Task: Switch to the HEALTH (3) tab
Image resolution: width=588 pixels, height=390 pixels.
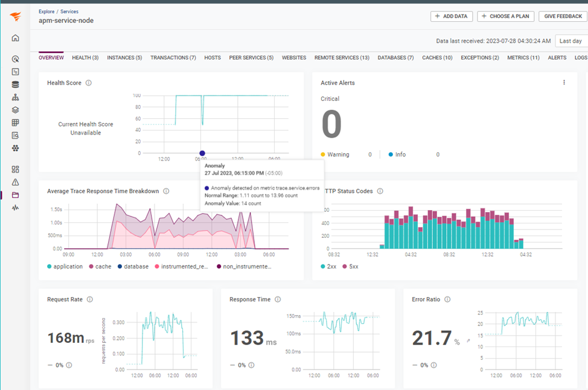Action: (85, 58)
